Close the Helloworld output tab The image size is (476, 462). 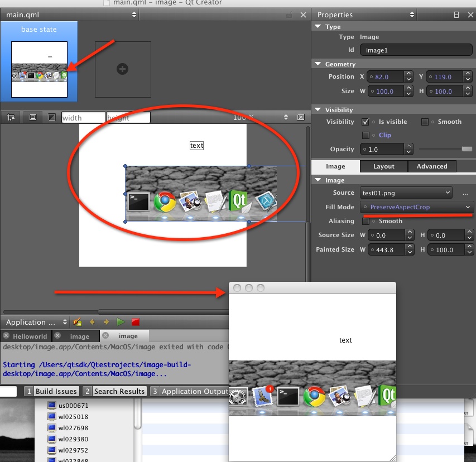[x=6, y=336]
